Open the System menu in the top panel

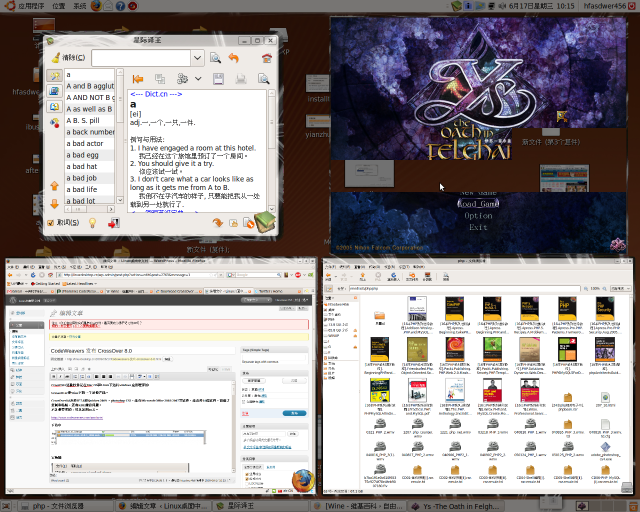pyautogui.click(x=79, y=6)
